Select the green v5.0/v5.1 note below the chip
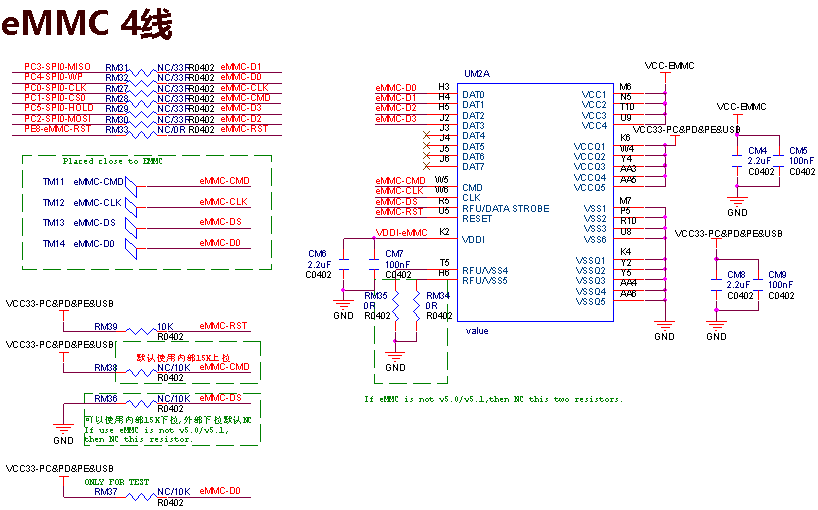 click(494, 399)
